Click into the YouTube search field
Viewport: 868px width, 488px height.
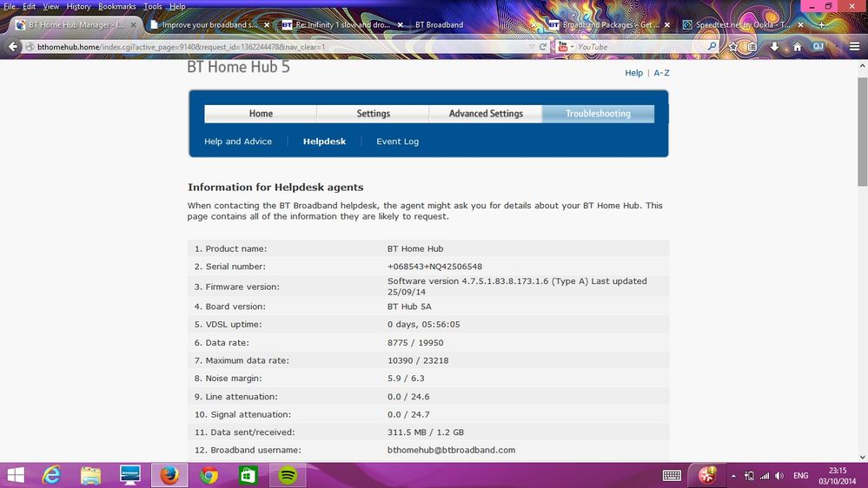tap(639, 47)
